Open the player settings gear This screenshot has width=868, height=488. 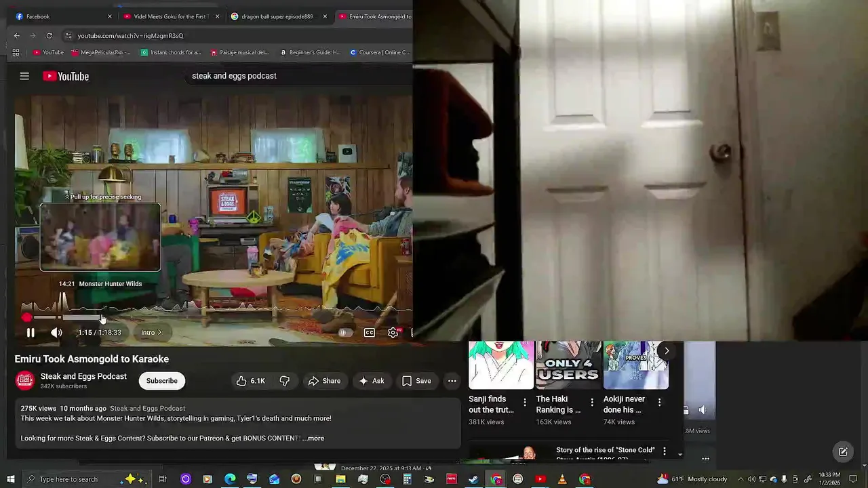[x=393, y=333]
